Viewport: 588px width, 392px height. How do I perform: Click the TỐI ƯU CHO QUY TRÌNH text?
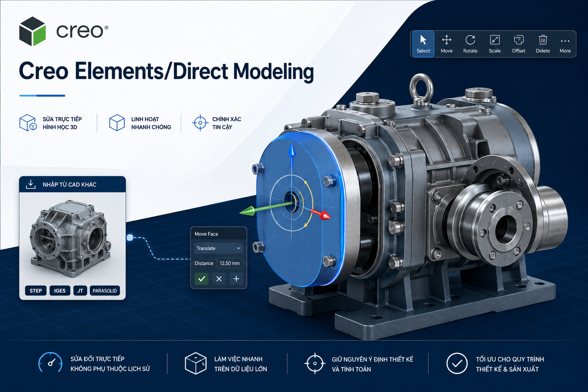point(510,359)
